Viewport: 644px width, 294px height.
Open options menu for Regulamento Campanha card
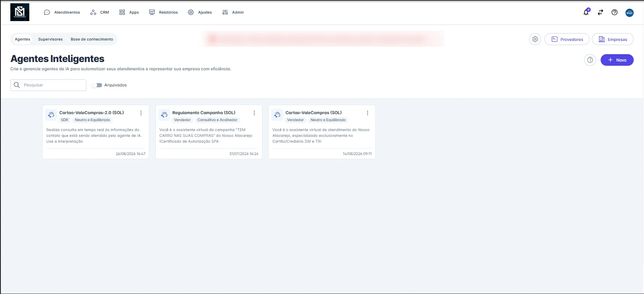(254, 113)
